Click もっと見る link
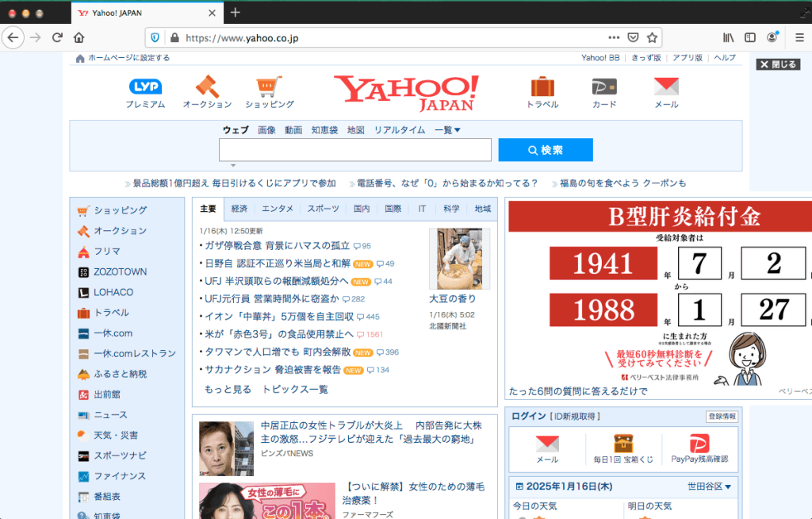 pyautogui.click(x=228, y=390)
